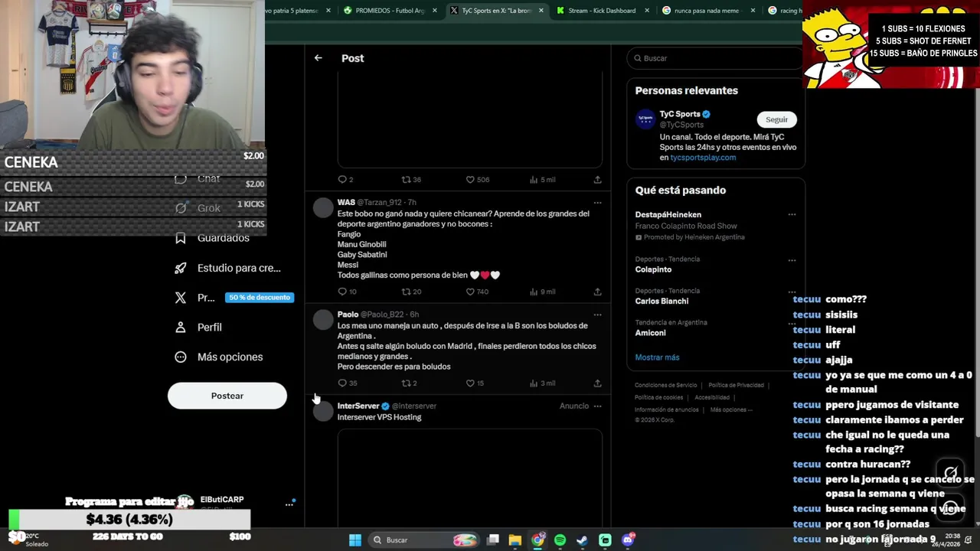Click the X search Buscar field
This screenshot has width=980, height=551.
pos(716,58)
